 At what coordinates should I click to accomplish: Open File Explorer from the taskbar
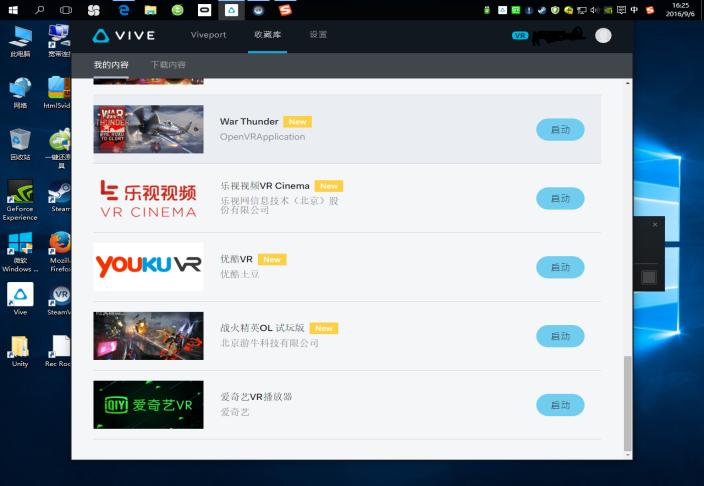click(x=150, y=10)
